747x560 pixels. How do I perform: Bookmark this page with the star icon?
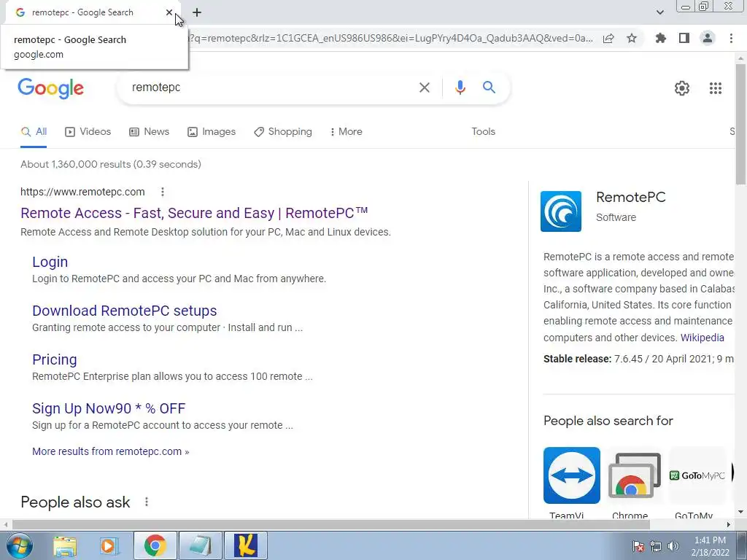tap(632, 38)
